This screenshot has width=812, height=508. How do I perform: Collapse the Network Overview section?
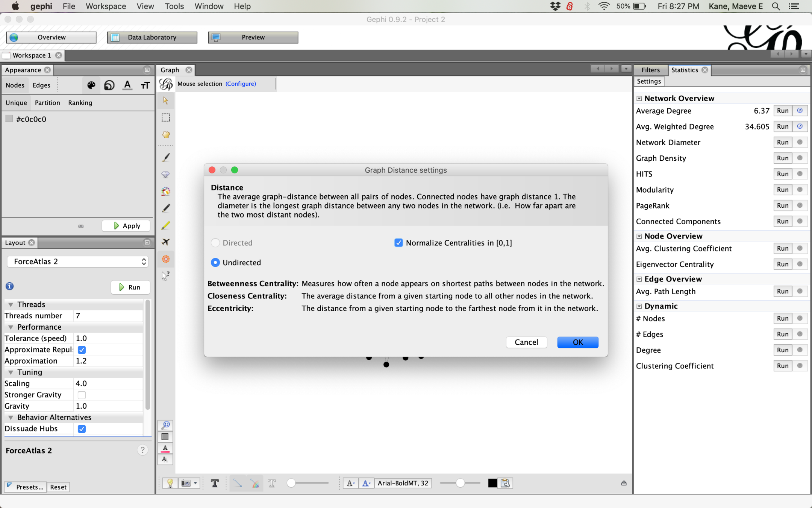click(x=639, y=99)
